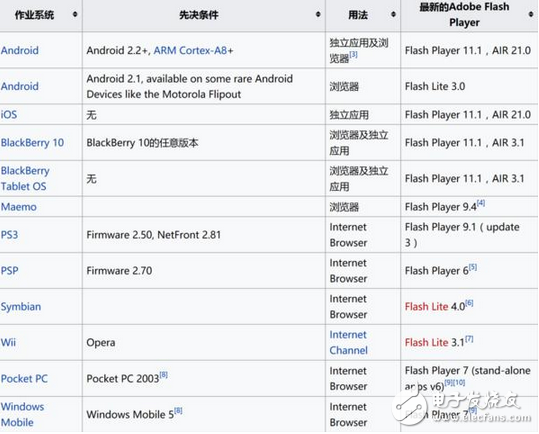
Task: Select Flash Player 11.1, AIR 21.0 in iOS row
Action: [x=469, y=114]
